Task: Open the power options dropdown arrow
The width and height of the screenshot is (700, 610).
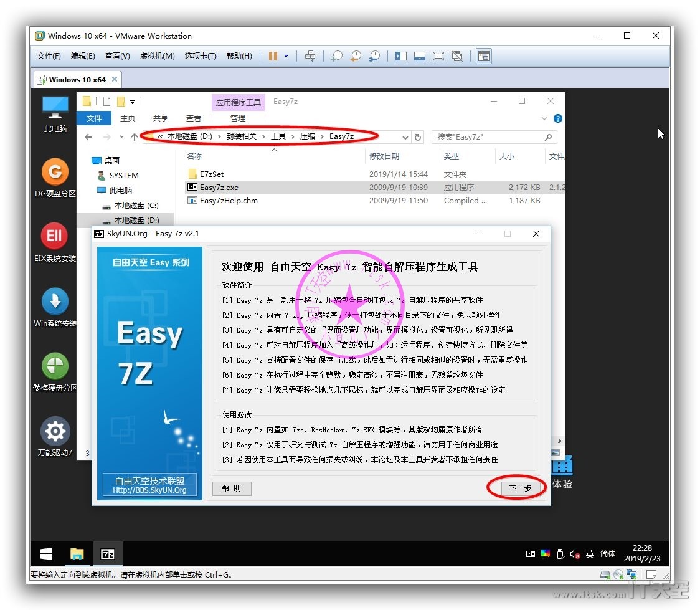Action: (x=286, y=56)
